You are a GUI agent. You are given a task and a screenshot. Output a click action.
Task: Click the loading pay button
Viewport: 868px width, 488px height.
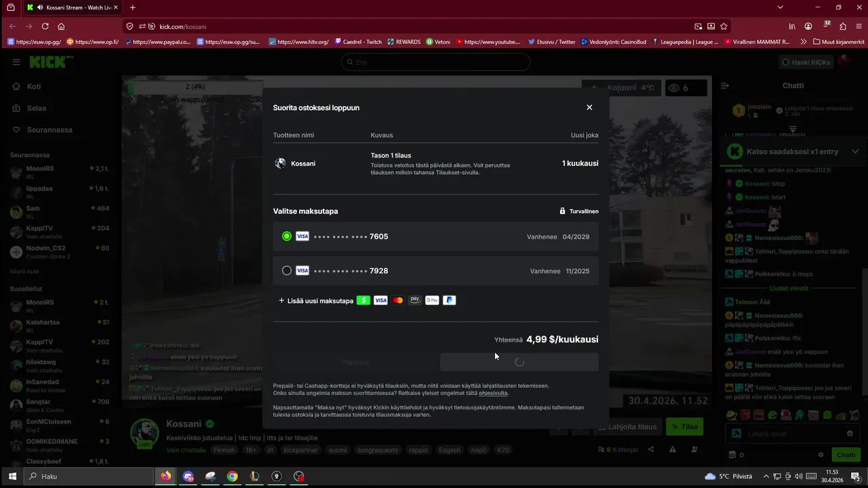click(x=519, y=362)
